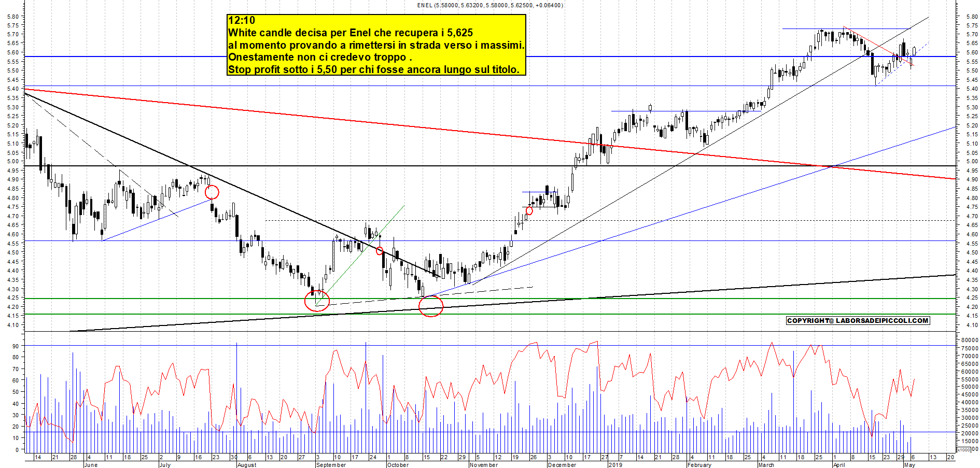This screenshot has height=468, width=980.
Task: Select the line "White candle decisa per Enel"
Action: [351, 33]
